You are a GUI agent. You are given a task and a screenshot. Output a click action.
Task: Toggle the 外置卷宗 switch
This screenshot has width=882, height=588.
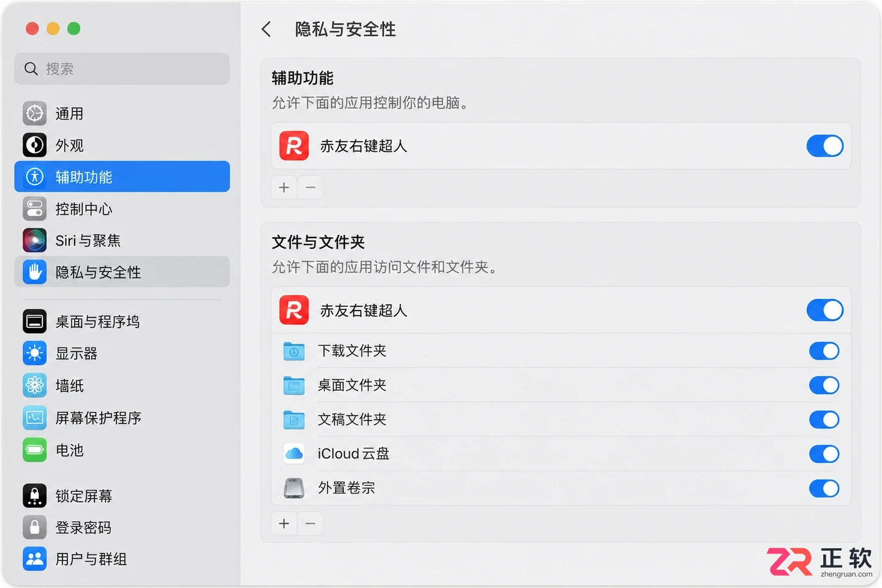point(824,488)
